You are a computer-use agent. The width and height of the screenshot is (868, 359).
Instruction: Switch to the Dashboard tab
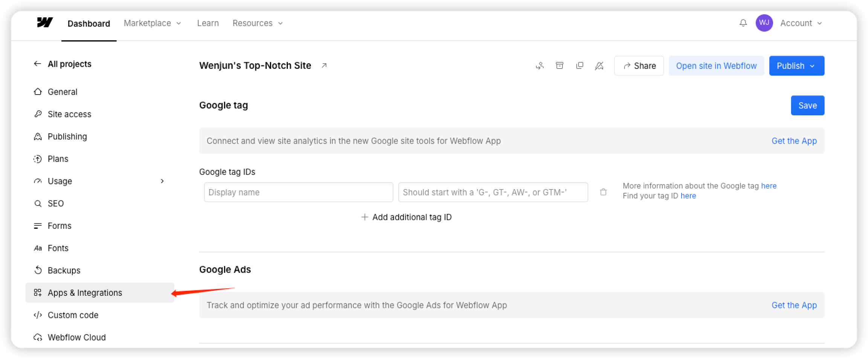click(89, 24)
